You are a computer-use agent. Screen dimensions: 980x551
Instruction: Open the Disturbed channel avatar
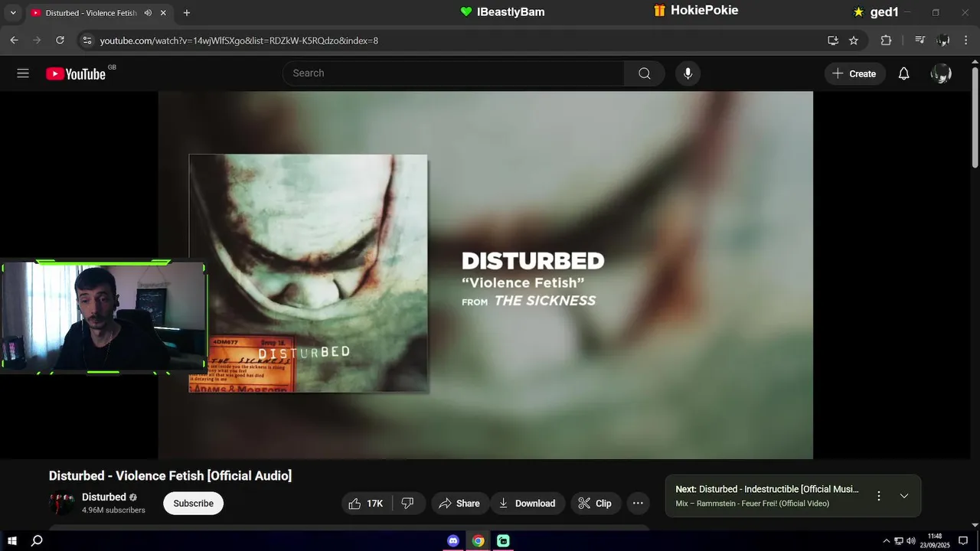click(x=62, y=503)
